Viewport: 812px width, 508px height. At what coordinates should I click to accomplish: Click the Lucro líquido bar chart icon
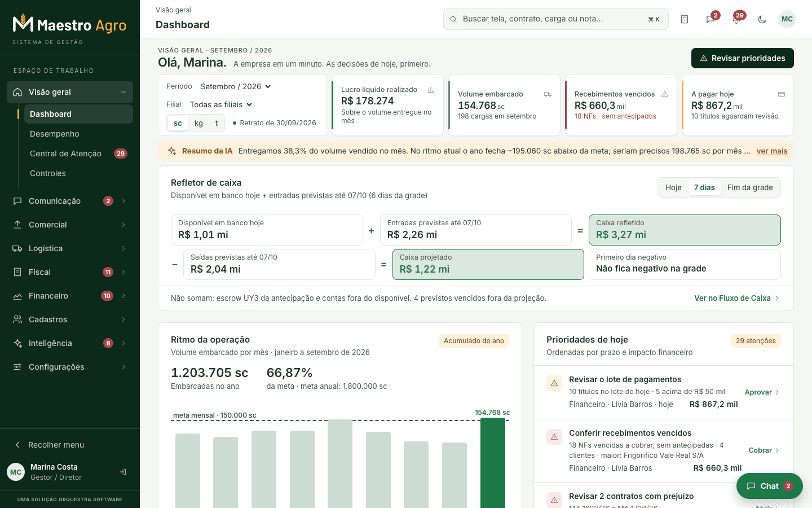coord(431,90)
